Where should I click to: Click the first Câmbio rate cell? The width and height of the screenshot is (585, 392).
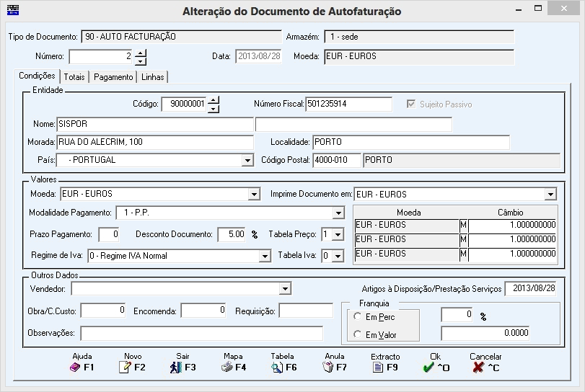pyautogui.click(x=512, y=225)
